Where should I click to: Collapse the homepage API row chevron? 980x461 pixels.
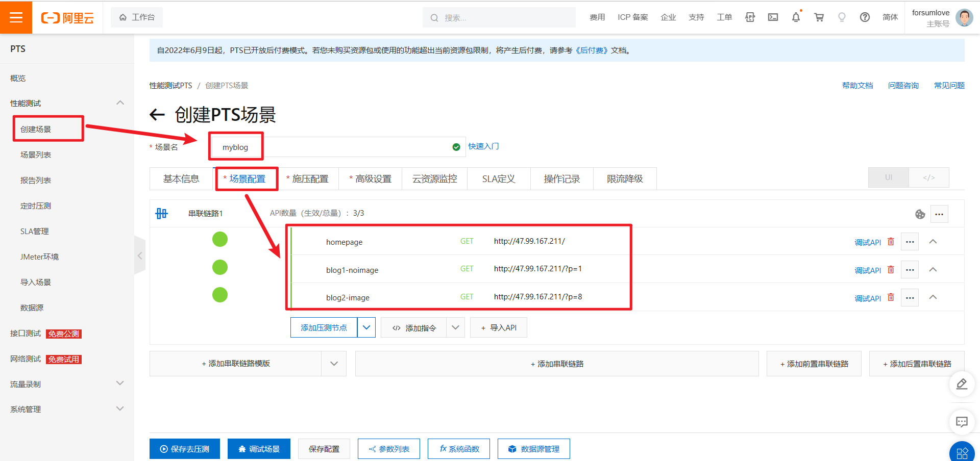pos(933,242)
